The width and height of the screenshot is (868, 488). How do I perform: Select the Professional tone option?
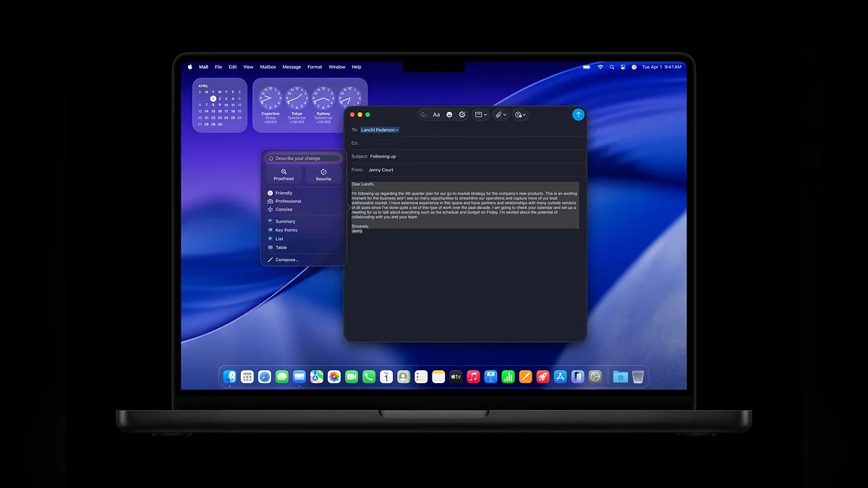(288, 201)
